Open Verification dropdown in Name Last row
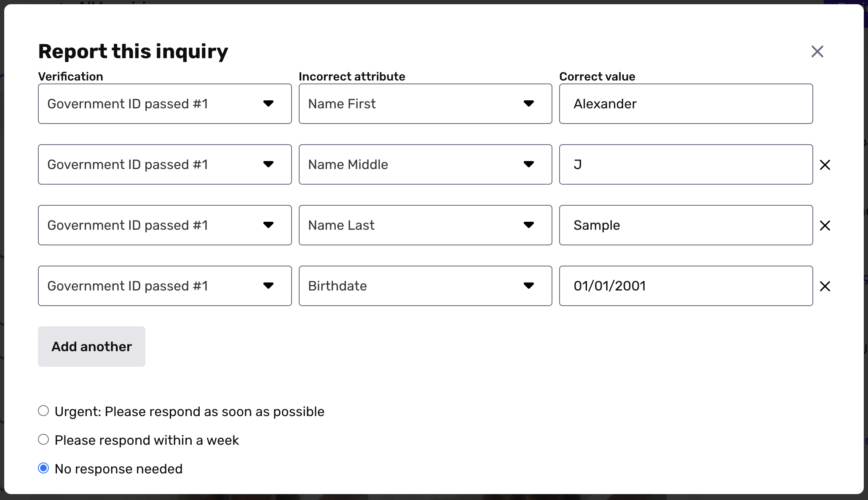Image resolution: width=868 pixels, height=500 pixels. pyautogui.click(x=165, y=225)
